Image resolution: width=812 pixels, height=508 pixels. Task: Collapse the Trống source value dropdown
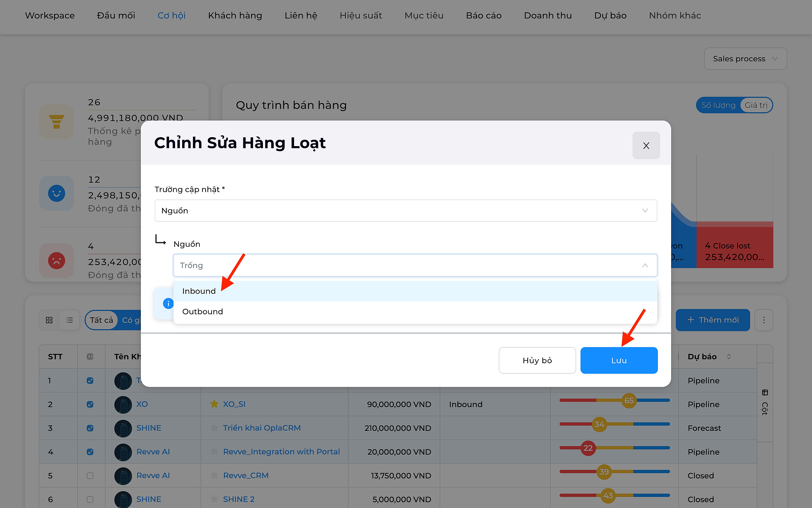coord(415,265)
